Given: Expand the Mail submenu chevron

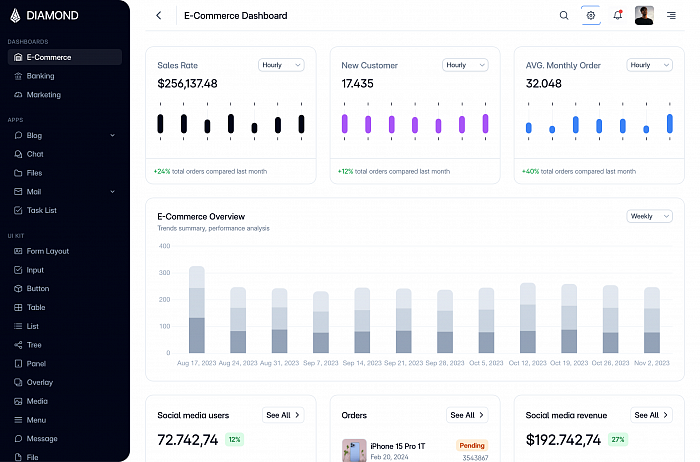Looking at the screenshot, I should click(x=112, y=191).
